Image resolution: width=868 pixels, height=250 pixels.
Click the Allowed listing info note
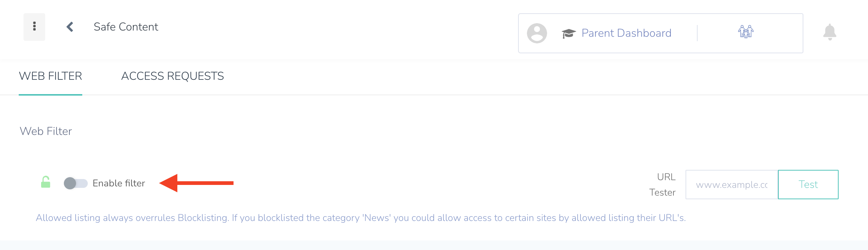(361, 218)
